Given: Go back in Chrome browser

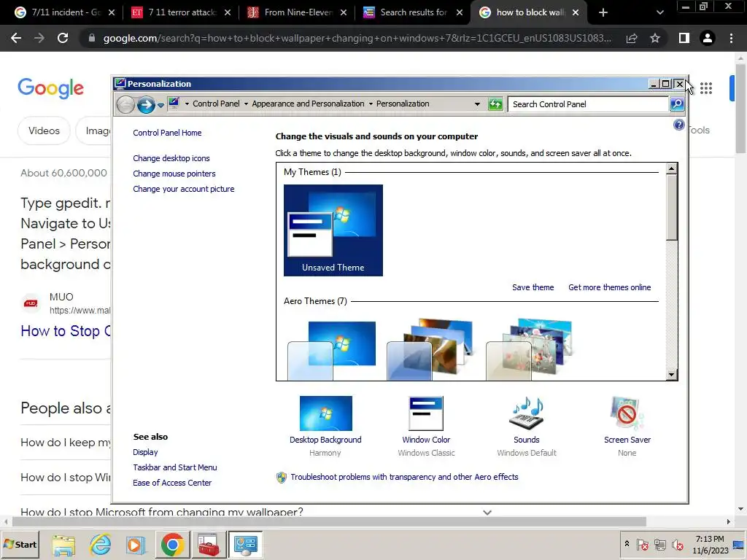Looking at the screenshot, I should 16,38.
